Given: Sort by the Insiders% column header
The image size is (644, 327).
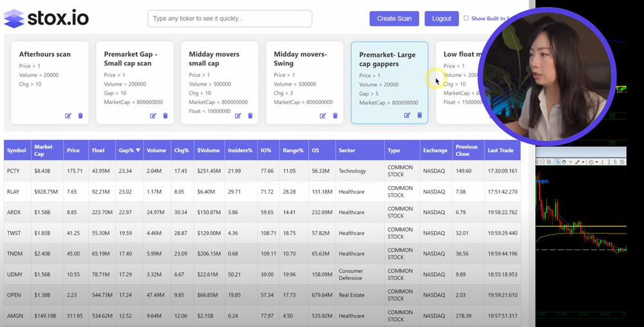Looking at the screenshot, I should (241, 150).
